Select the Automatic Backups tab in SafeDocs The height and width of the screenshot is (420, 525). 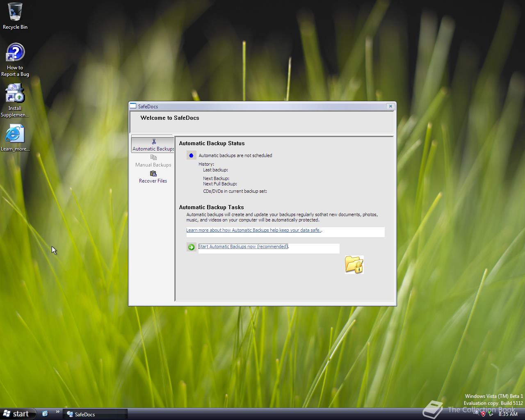(153, 145)
